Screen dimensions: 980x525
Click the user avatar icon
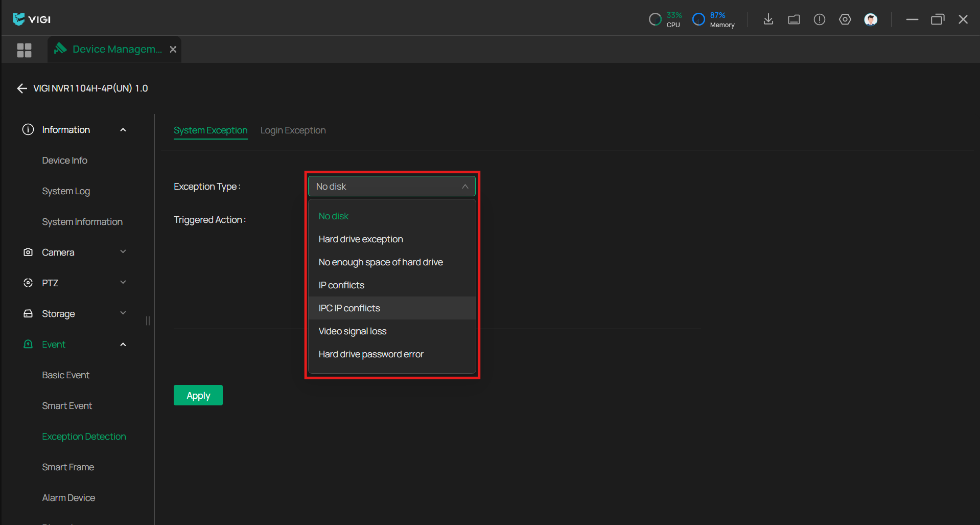(x=871, y=19)
